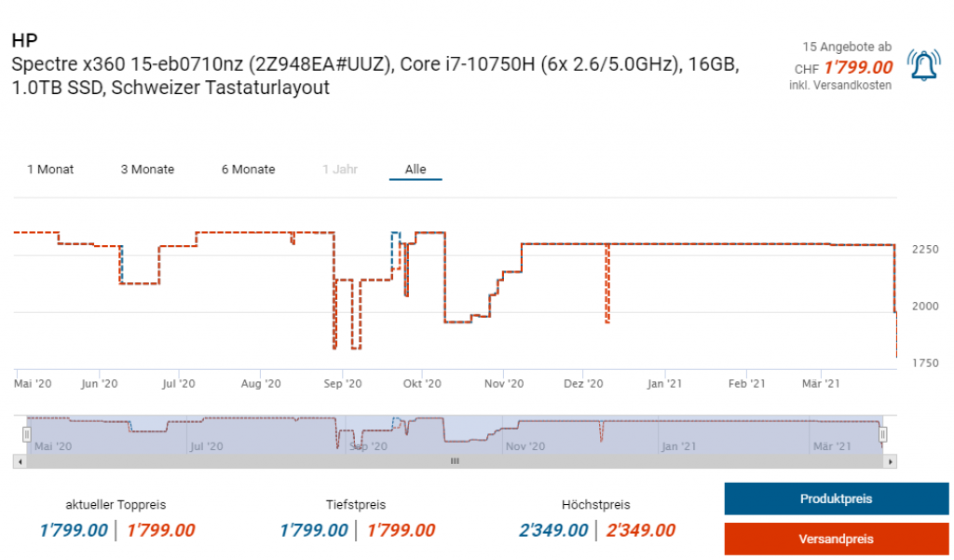
Task: Click the Jul '20 label in navigator
Action: [x=206, y=446]
